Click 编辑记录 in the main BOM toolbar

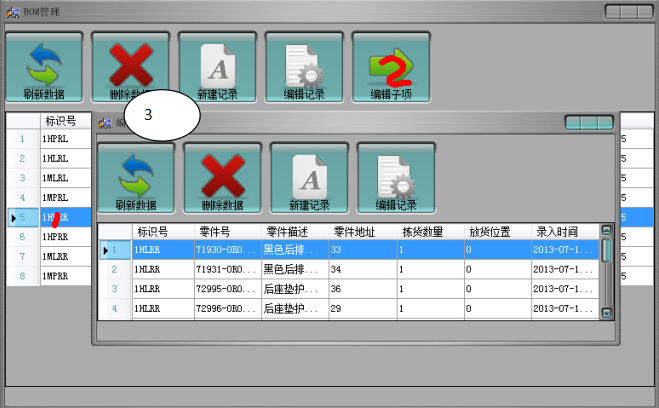(x=304, y=67)
